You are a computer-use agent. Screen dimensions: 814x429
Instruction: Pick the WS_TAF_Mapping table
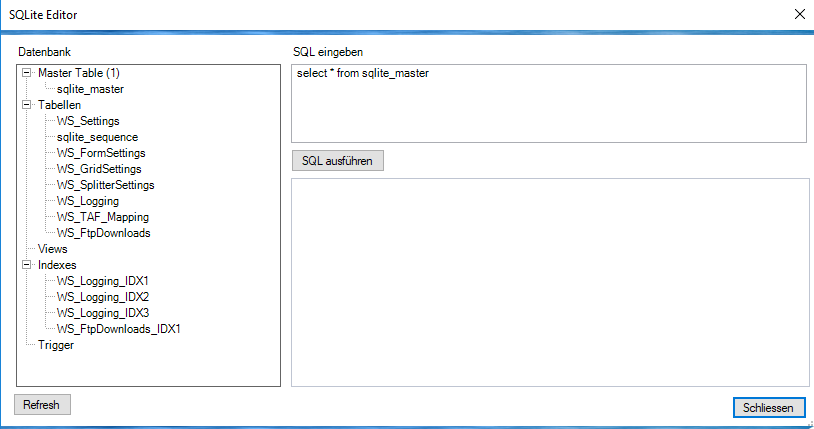tap(103, 217)
